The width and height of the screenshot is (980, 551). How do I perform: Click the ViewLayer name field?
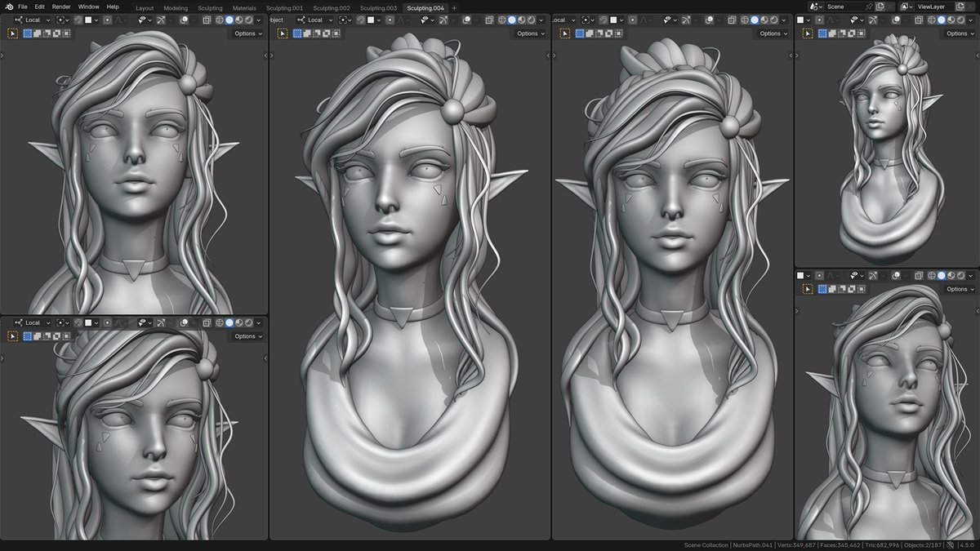click(934, 7)
